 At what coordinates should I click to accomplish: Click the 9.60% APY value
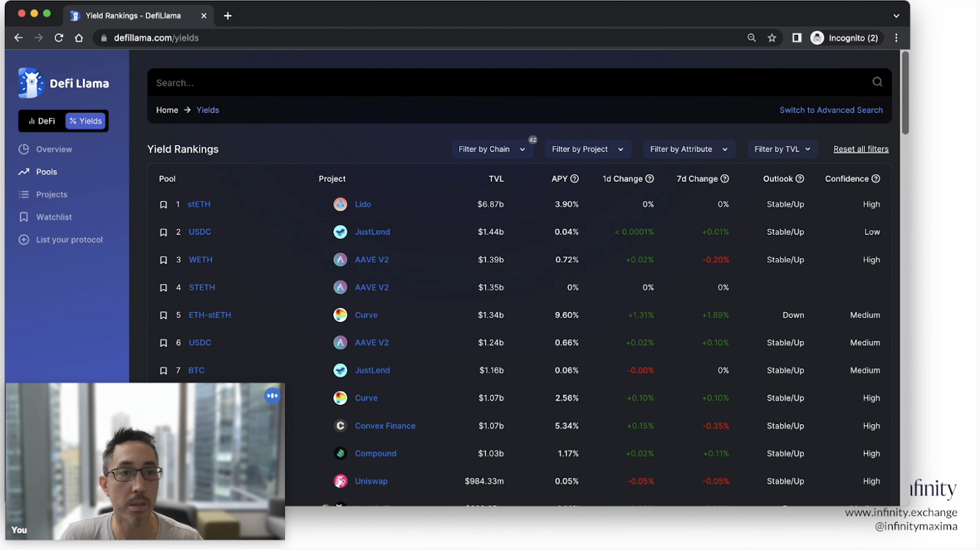coord(566,315)
